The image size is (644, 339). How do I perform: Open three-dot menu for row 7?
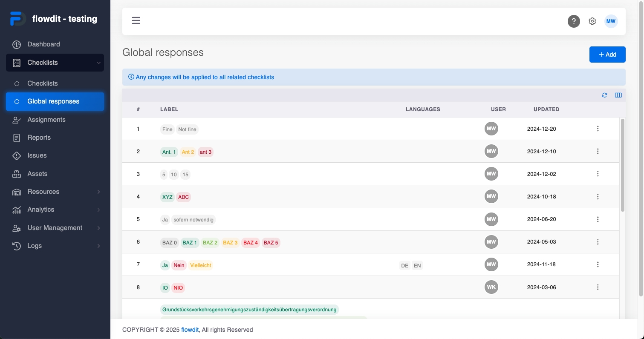coord(598,264)
